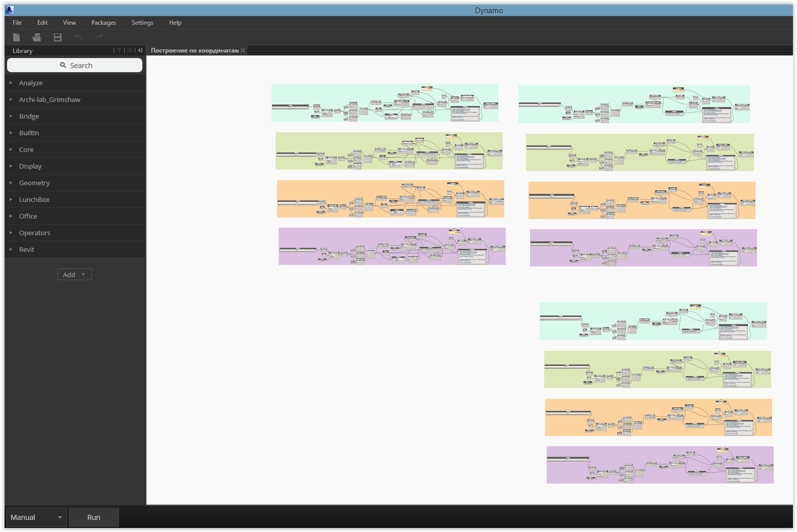The image size is (797, 532).
Task: Select the Revit category in the Library
Action: click(x=27, y=249)
